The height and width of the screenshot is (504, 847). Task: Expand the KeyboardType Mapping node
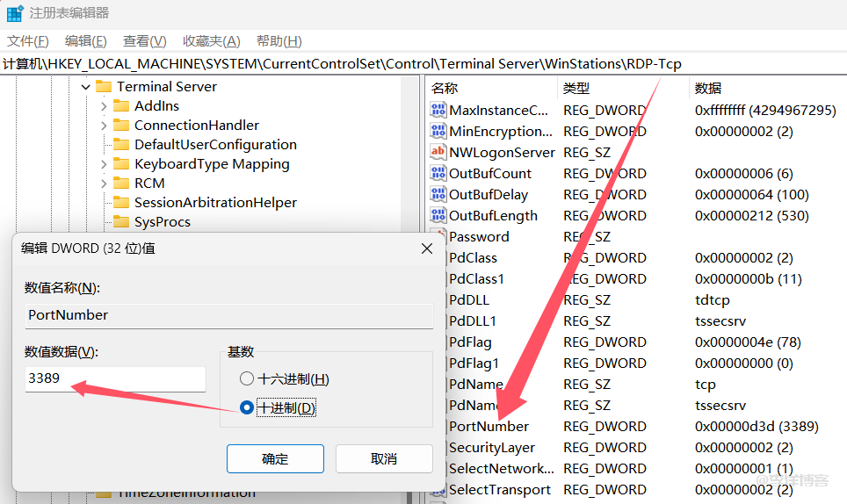[103, 164]
